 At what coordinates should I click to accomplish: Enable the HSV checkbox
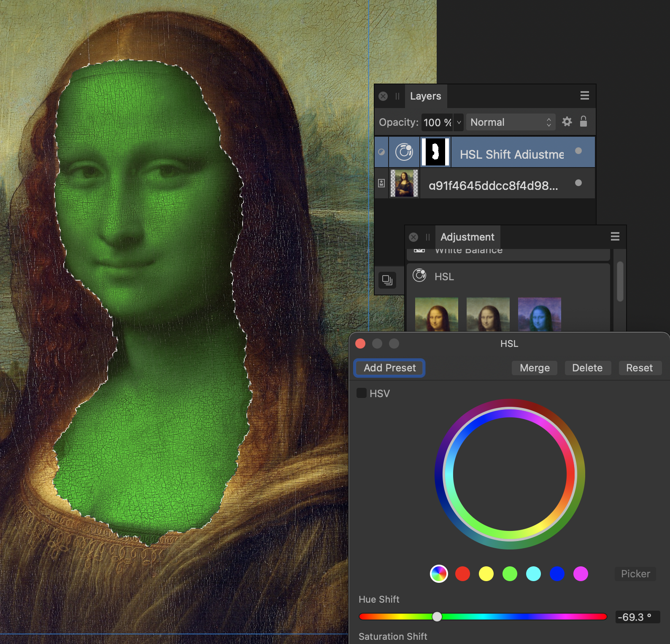[362, 393]
